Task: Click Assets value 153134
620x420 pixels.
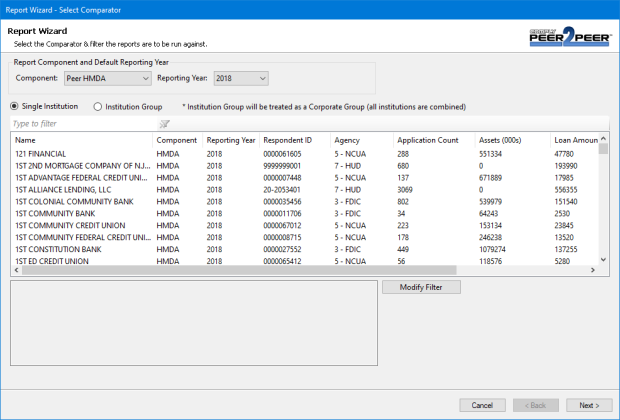Action: [490, 225]
